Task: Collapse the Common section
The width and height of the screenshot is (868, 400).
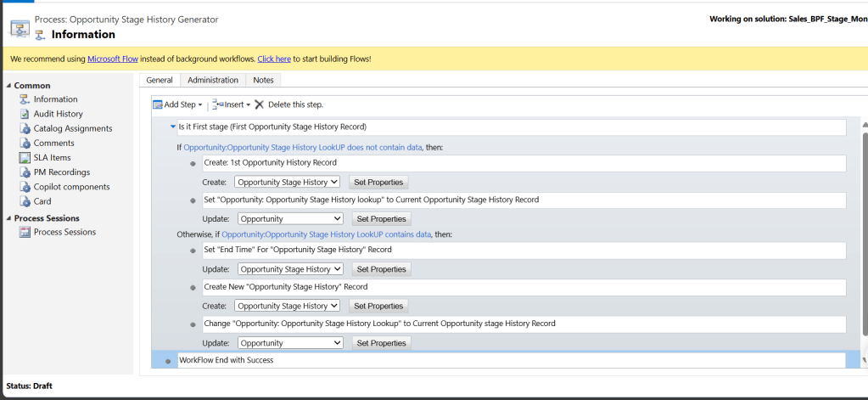Action: click(8, 85)
